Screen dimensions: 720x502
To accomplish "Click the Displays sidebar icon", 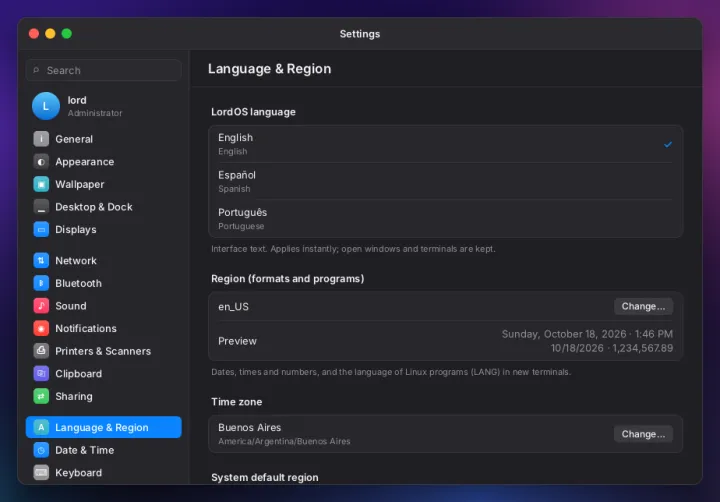I will pos(41,229).
